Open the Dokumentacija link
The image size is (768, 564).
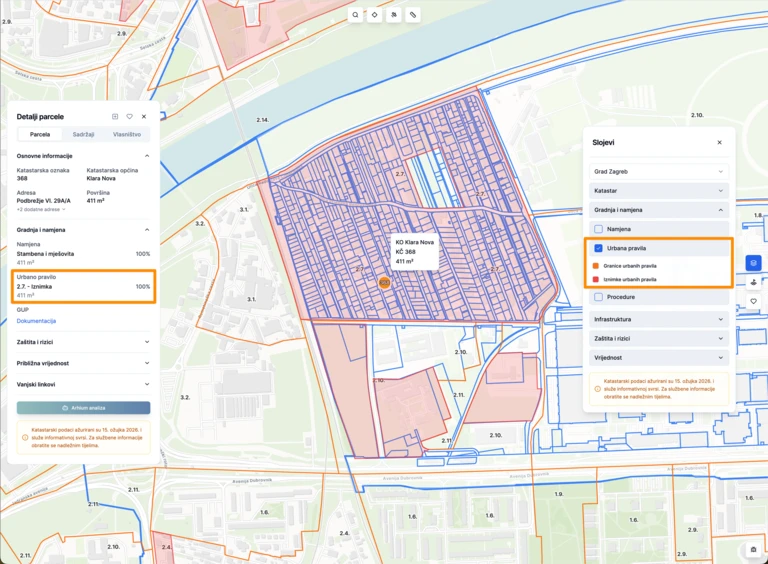pos(36,321)
